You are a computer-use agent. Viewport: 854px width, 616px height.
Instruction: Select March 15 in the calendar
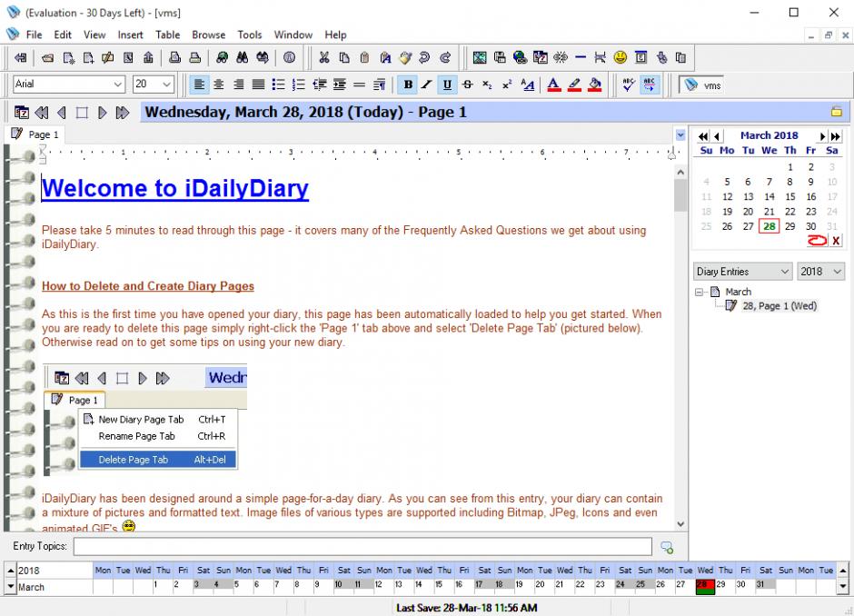[x=789, y=196]
